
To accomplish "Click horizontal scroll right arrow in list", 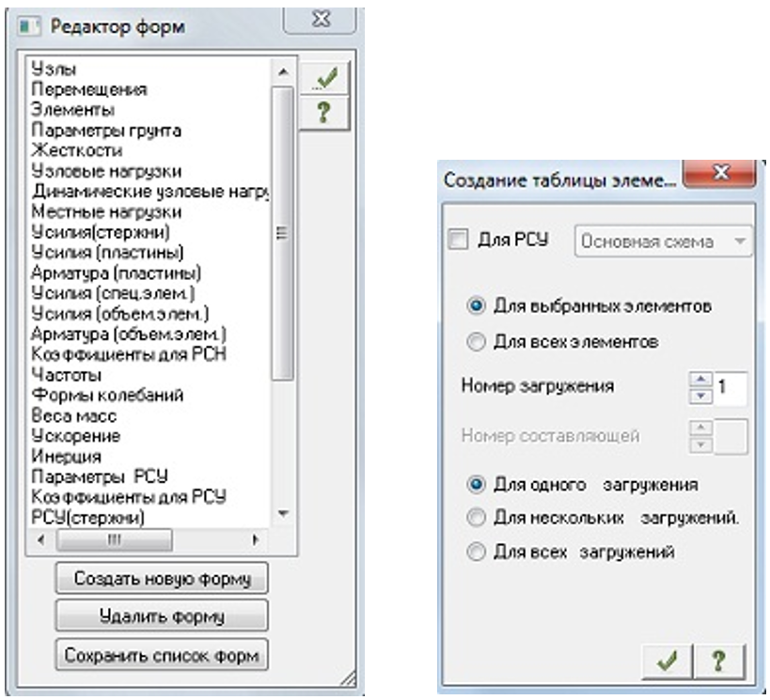I will [x=255, y=540].
